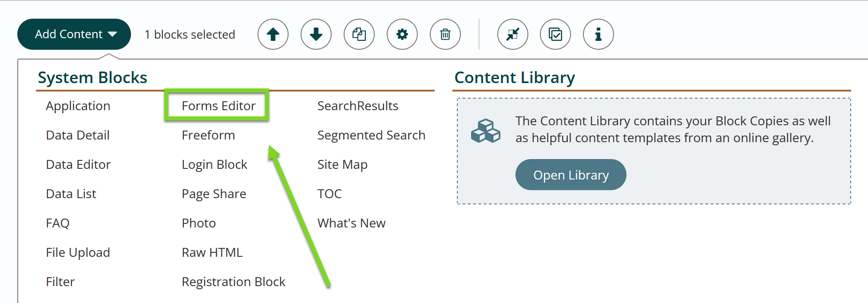The height and width of the screenshot is (303, 868).
Task: Open block settings gear icon
Action: (x=402, y=34)
